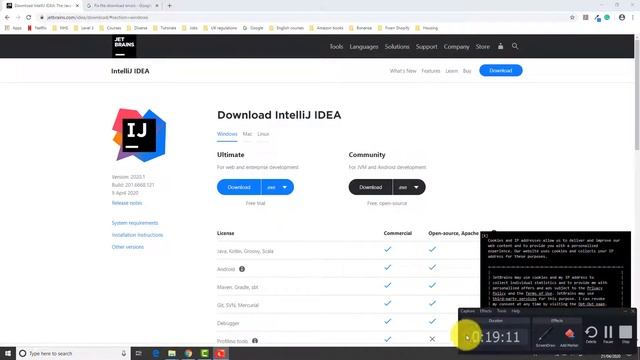The width and height of the screenshot is (640, 360).
Task: Open the Other versions link
Action: pyautogui.click(x=128, y=247)
